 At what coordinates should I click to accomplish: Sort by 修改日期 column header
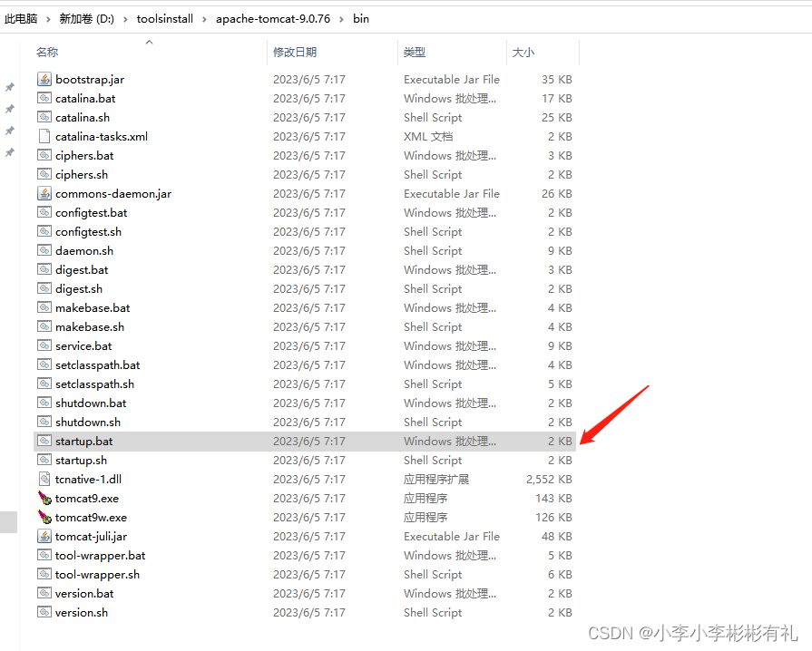[295, 53]
